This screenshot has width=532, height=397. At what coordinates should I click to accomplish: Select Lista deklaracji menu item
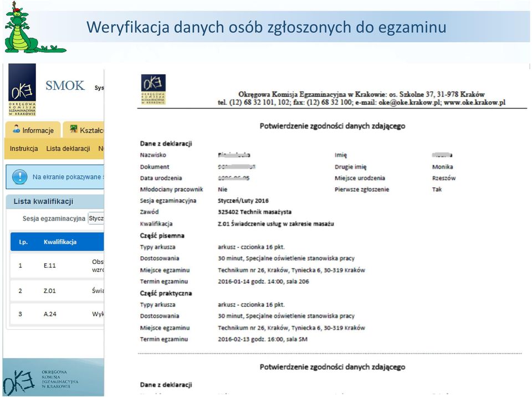[68, 149]
